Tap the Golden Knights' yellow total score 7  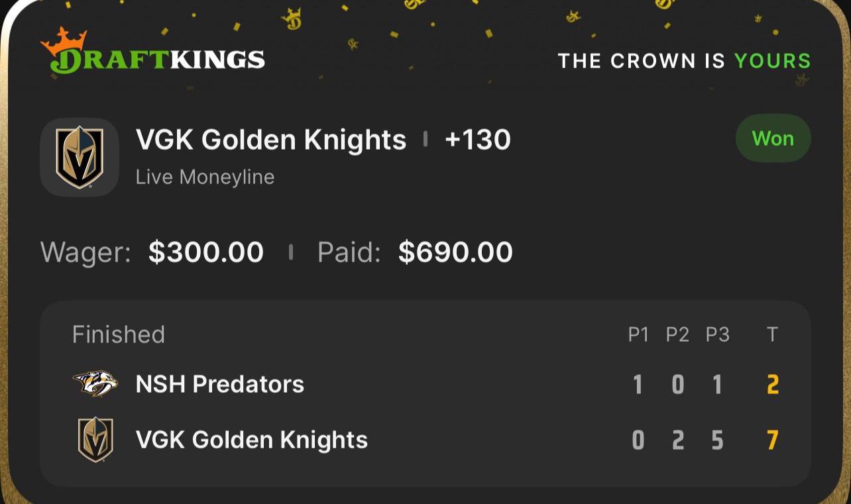point(772,440)
